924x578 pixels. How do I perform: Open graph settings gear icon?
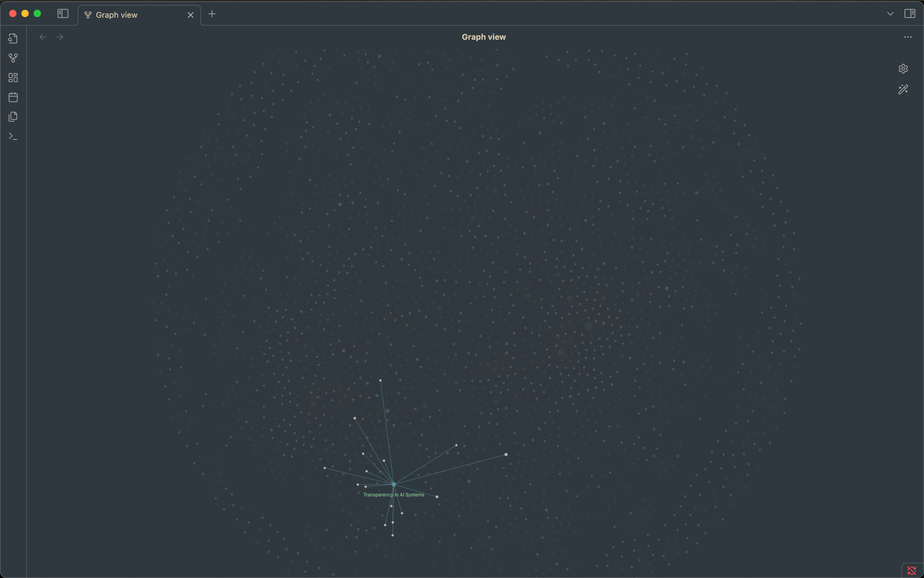(x=903, y=69)
